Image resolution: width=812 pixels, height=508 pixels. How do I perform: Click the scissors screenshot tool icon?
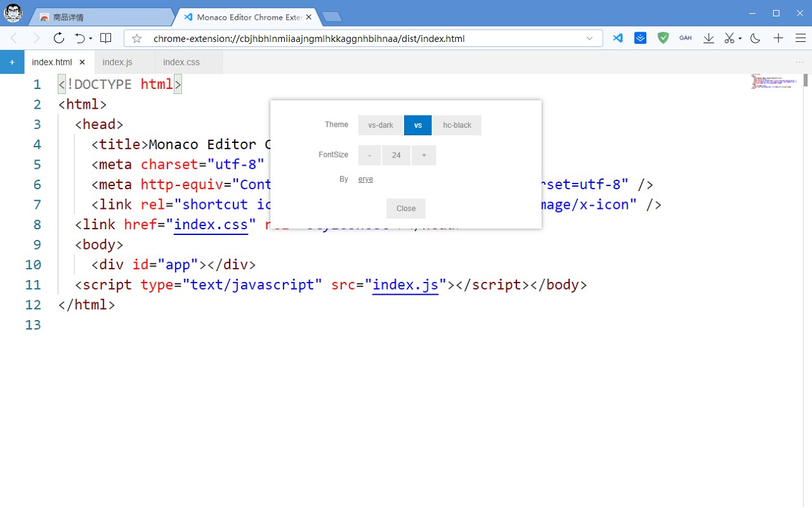[x=730, y=38]
